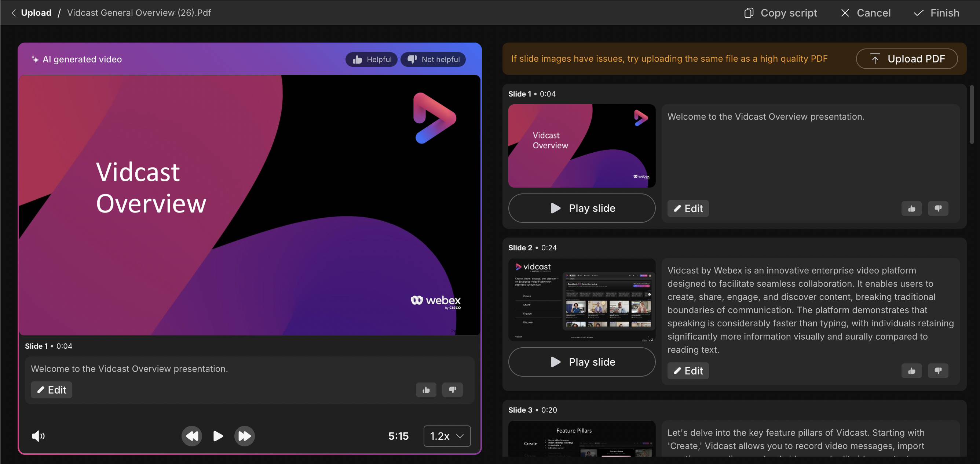Viewport: 980px width, 464px height.
Task: Edit the script under the main video preview
Action: [x=51, y=390]
